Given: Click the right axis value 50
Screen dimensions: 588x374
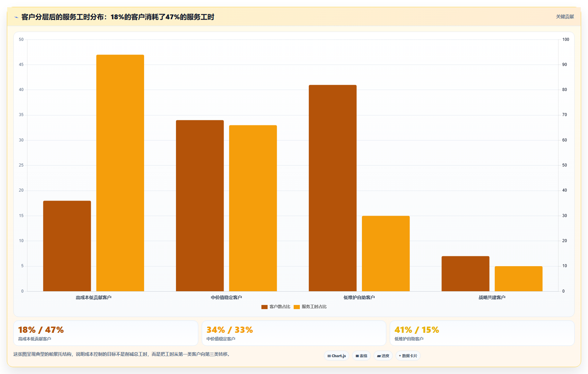Looking at the screenshot, I should [565, 165].
